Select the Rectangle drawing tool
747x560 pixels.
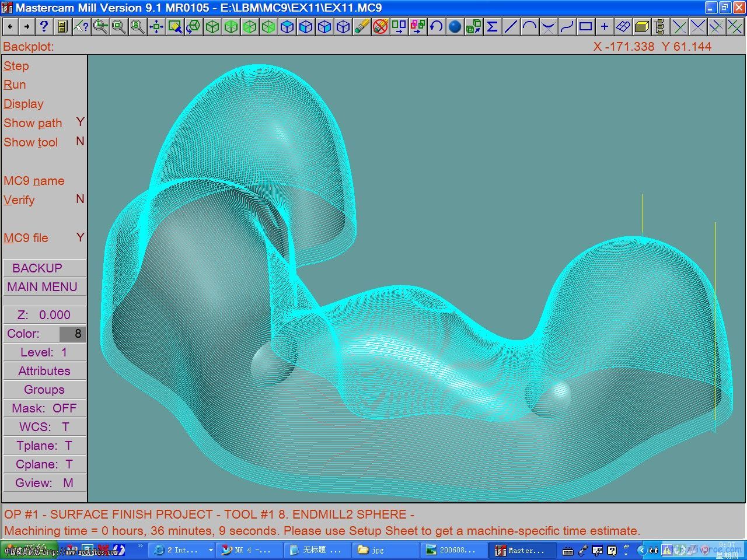(585, 27)
